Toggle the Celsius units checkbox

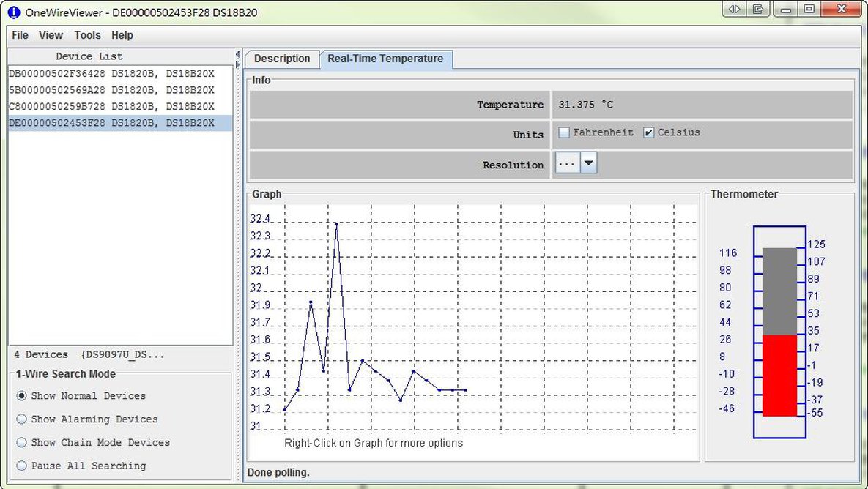(x=648, y=133)
